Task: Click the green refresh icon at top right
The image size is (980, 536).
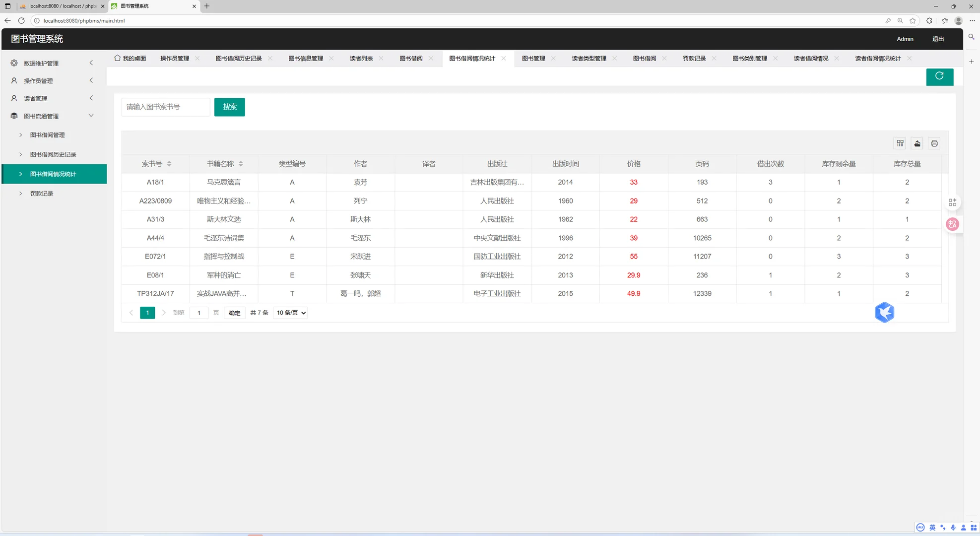Action: click(x=939, y=76)
